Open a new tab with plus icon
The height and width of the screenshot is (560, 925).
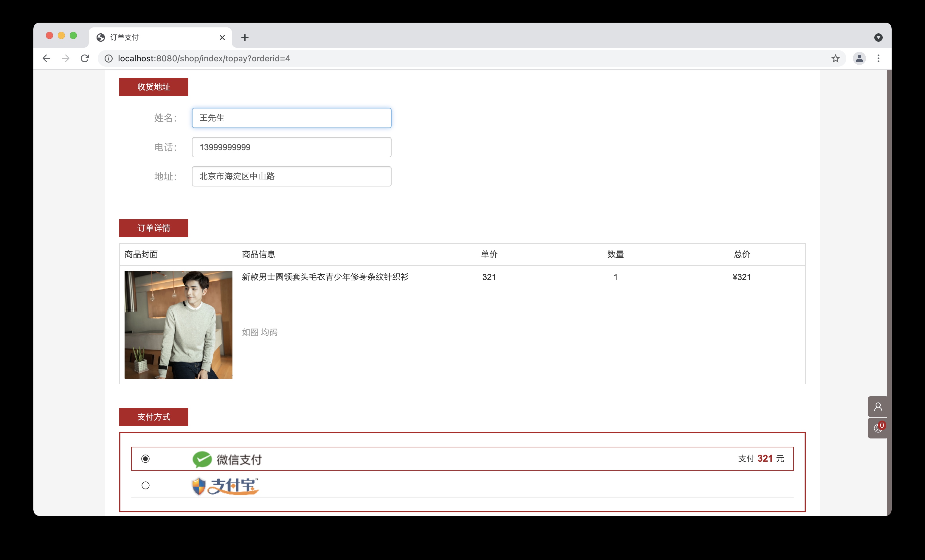[x=245, y=38]
